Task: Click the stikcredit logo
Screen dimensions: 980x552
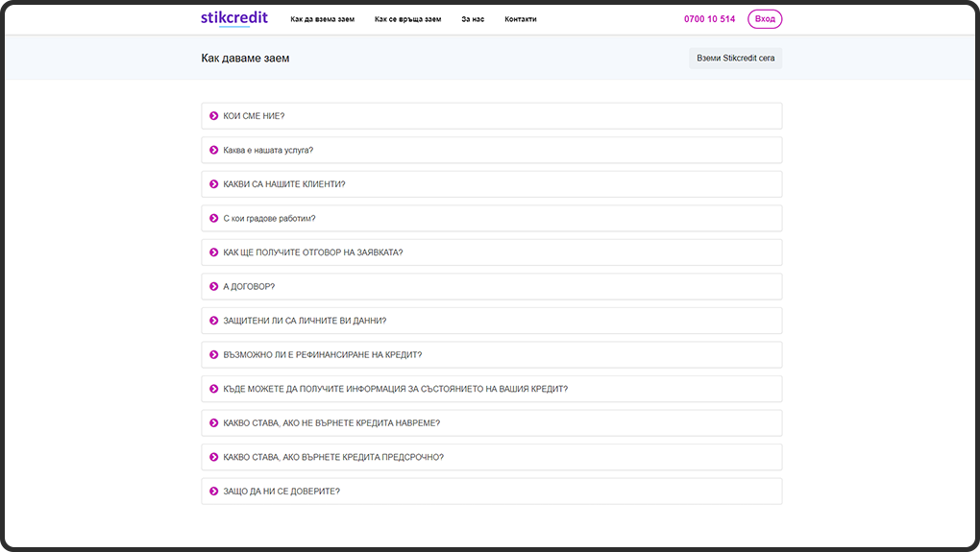Action: point(233,18)
